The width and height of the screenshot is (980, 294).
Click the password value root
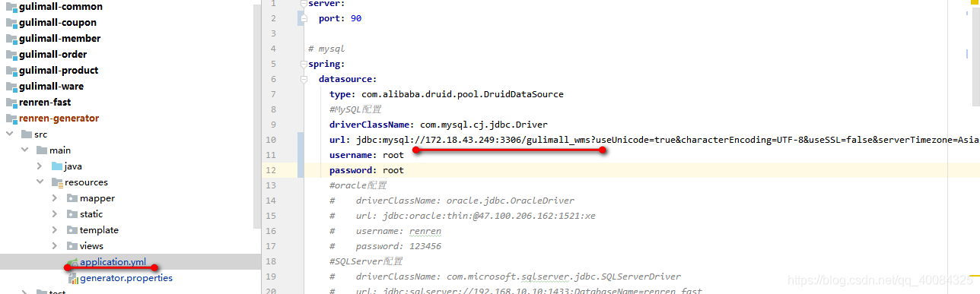pos(393,170)
